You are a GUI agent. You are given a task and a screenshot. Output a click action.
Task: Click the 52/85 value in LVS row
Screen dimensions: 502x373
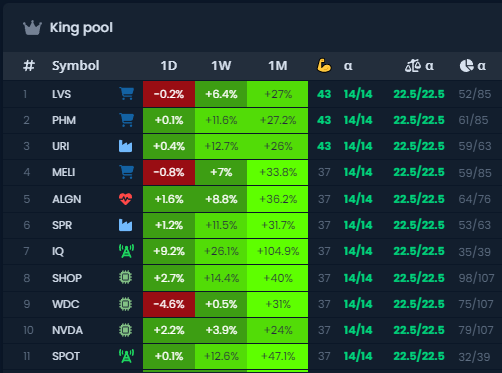[475, 94]
